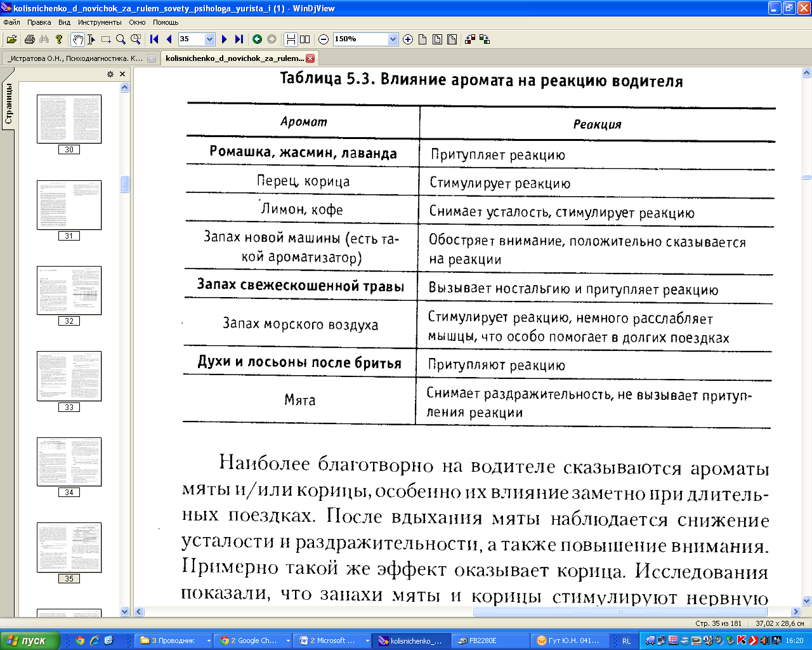The height and width of the screenshot is (650, 812).
Task: Open the page number dropdown showing 35
Action: click(210, 39)
